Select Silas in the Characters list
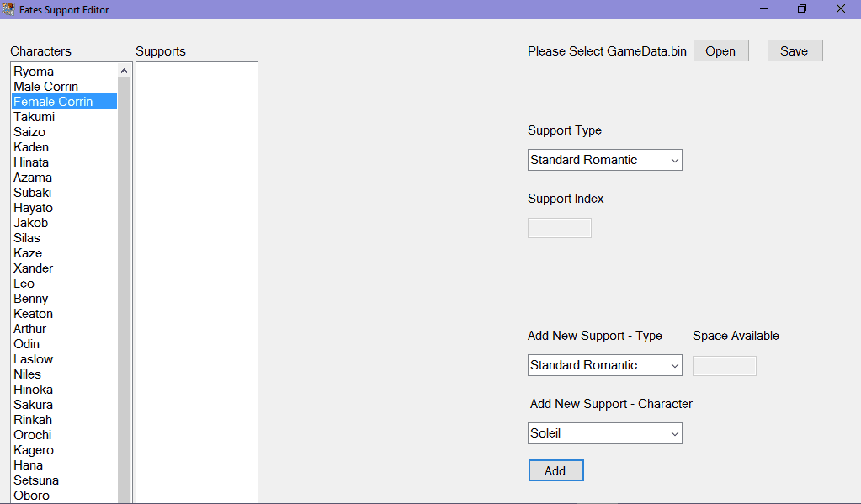Viewport: 861px width, 504px height. [x=64, y=238]
